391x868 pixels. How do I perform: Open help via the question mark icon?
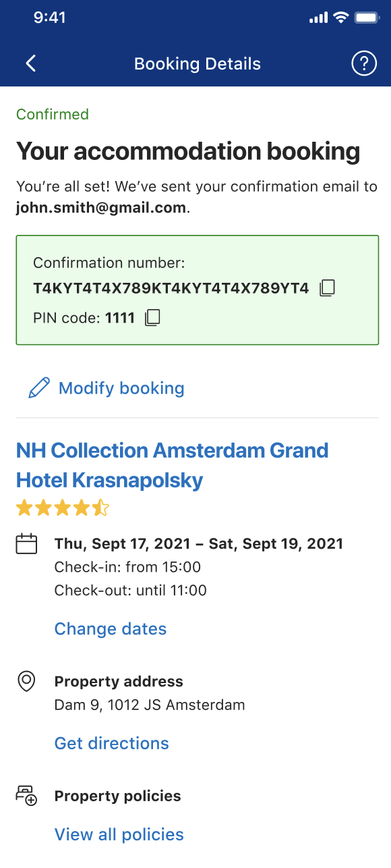(364, 63)
